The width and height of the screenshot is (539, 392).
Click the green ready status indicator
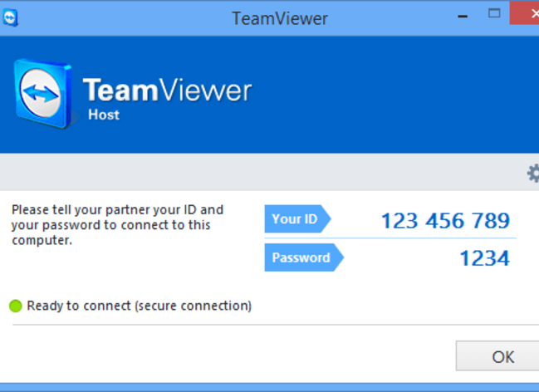(x=16, y=306)
